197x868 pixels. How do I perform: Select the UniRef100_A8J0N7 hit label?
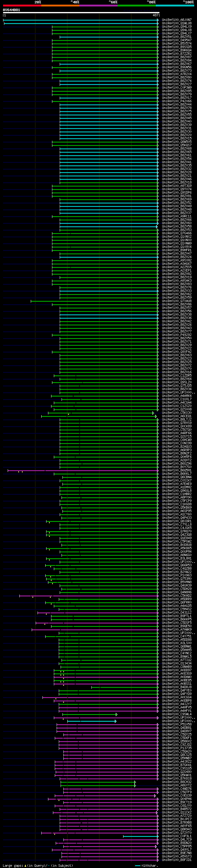click(x=176, y=20)
